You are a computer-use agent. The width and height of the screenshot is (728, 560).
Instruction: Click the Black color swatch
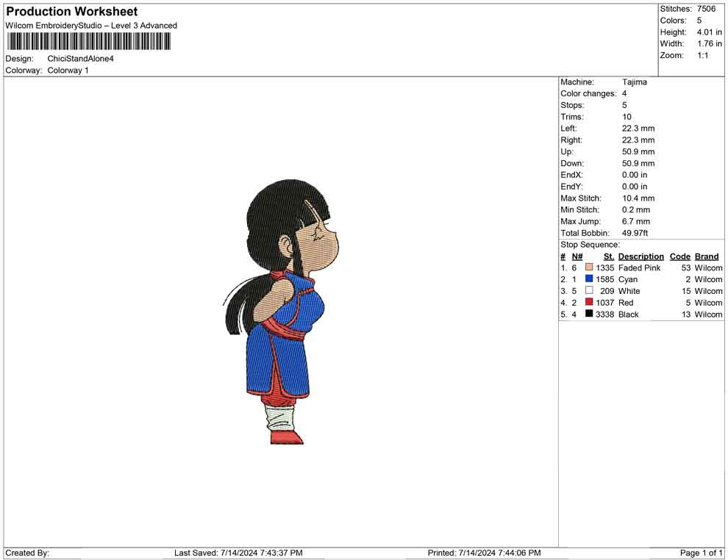(589, 314)
